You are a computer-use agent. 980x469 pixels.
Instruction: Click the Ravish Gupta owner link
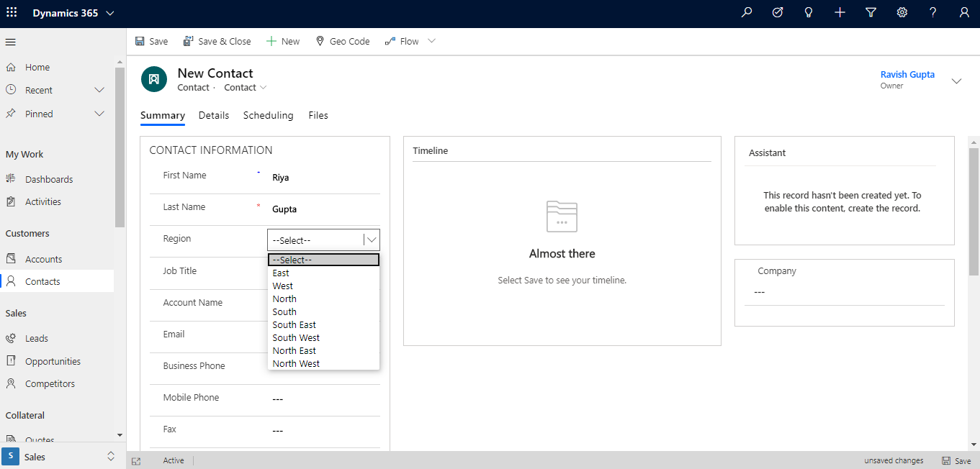(907, 74)
